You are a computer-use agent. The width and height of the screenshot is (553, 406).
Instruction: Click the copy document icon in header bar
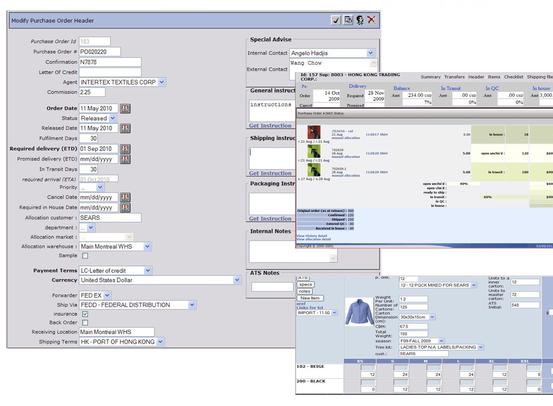coord(348,20)
